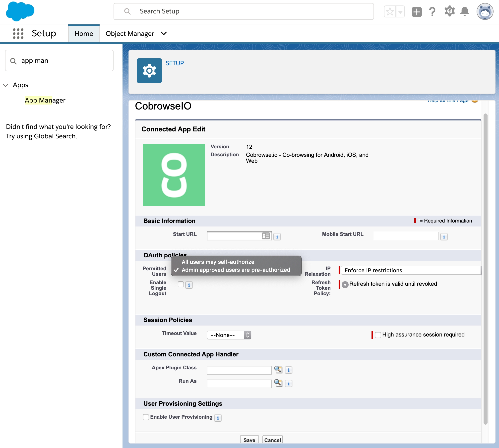The image size is (499, 448).
Task: Switch to the Object Manager tab
Action: (130, 34)
